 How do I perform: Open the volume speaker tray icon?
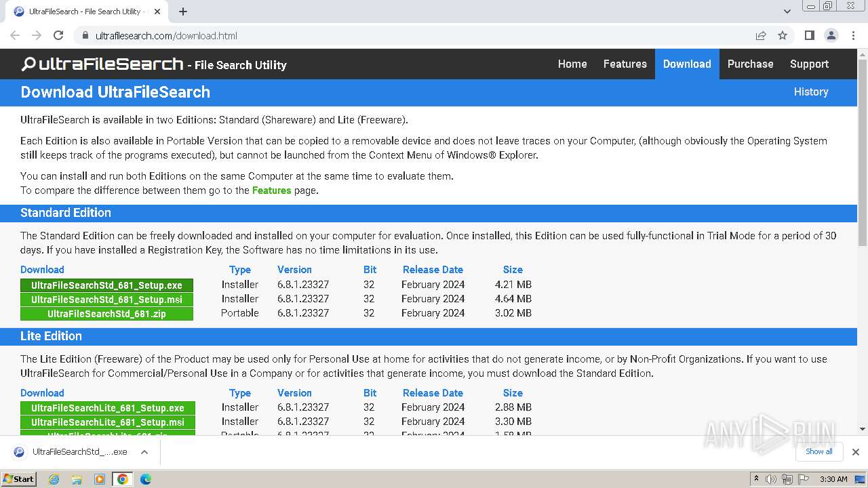pyautogui.click(x=771, y=479)
